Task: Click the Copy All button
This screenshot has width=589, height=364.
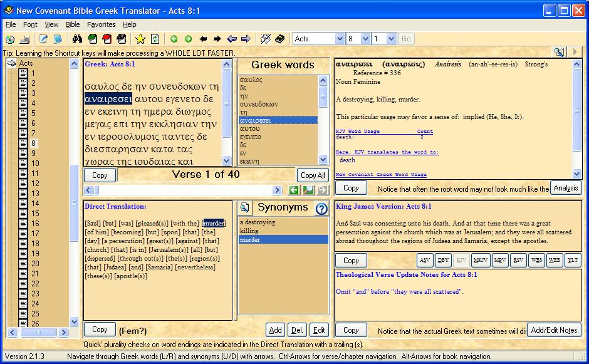Action: pyautogui.click(x=313, y=175)
